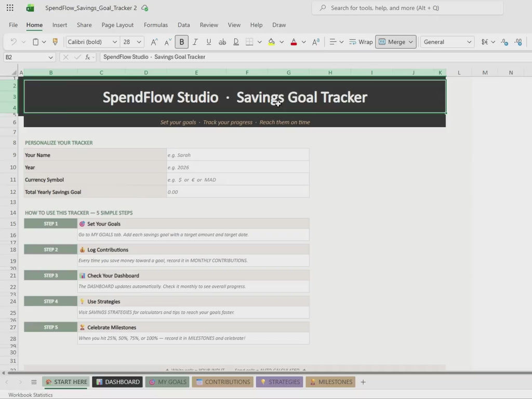Click the superscript font styles icon

[x=315, y=42]
